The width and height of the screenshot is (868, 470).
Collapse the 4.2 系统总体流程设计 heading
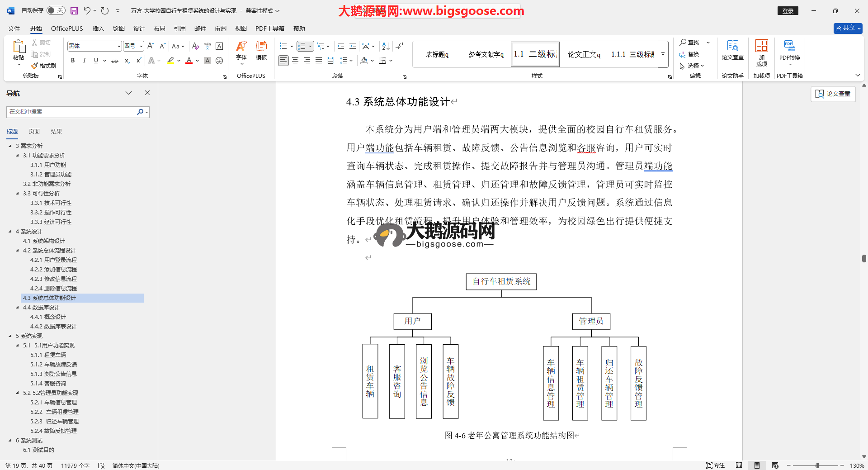(x=18, y=250)
